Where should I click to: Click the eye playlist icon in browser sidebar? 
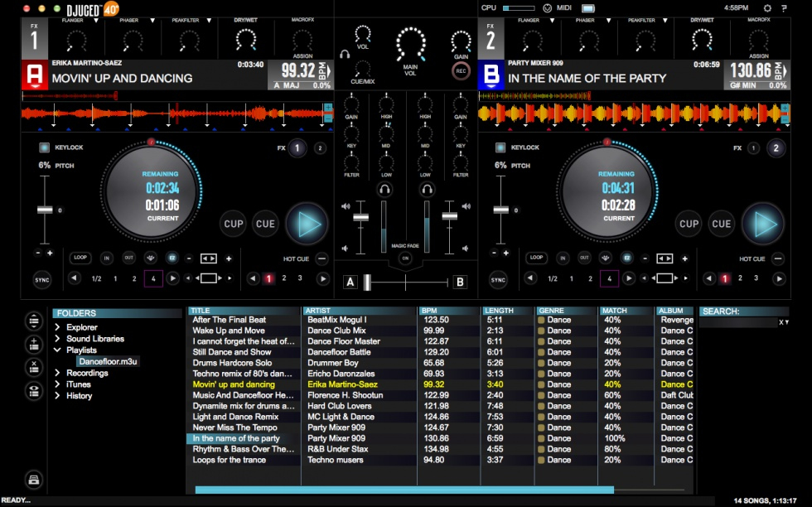(34, 390)
